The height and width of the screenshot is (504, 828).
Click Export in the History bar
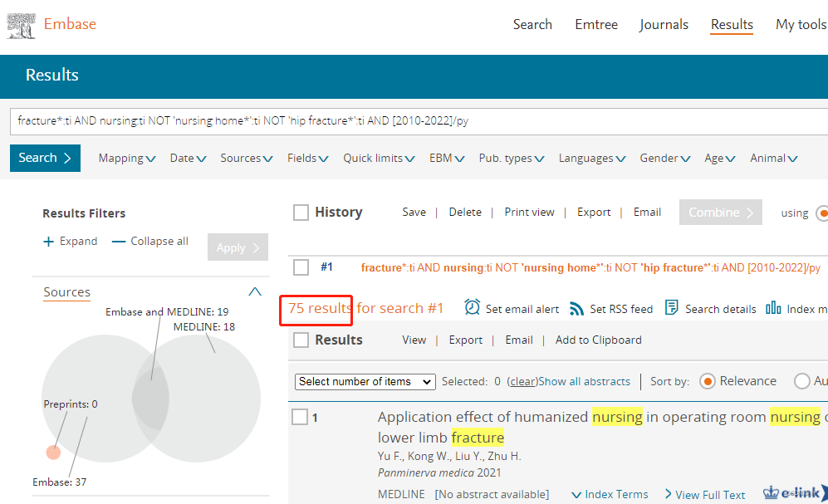pos(594,213)
